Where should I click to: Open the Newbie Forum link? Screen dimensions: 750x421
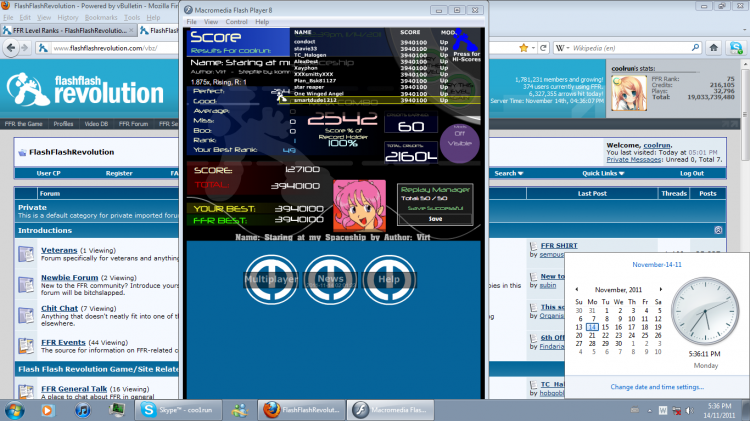click(69, 277)
